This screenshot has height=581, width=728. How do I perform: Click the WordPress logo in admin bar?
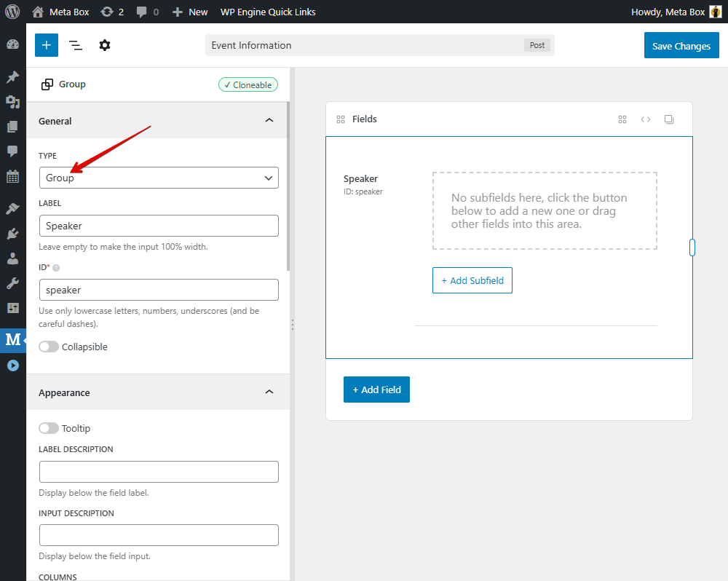click(12, 12)
